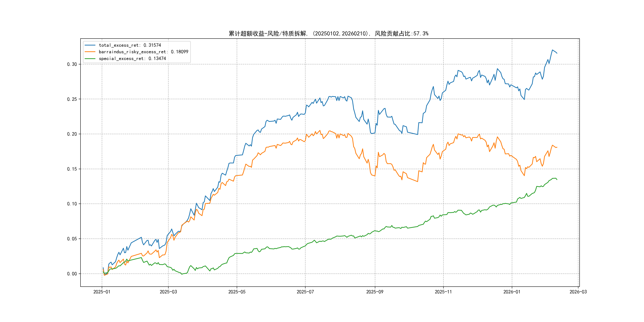Screen dimensions: 644x322
Task: Click the 2026-01 x-axis date label
Action: point(512,292)
